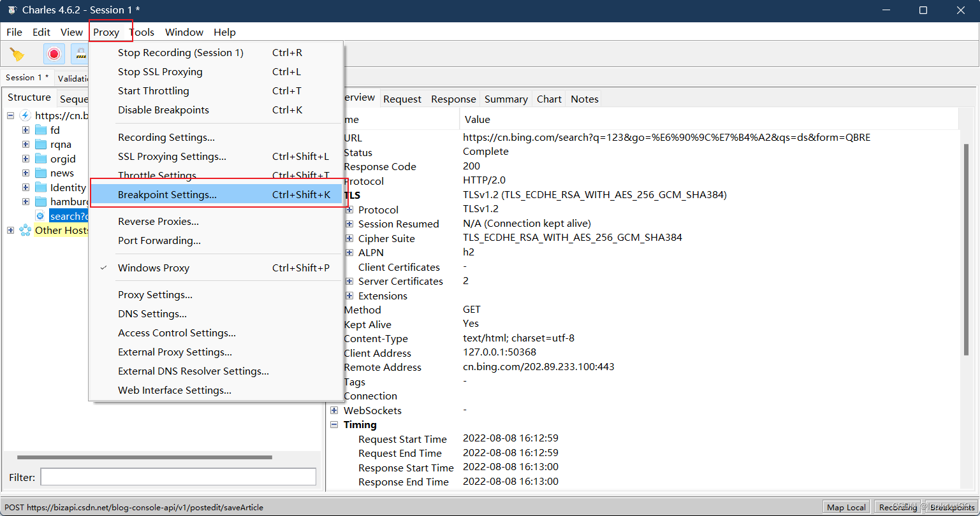Viewport: 980px width, 516px height.
Task: Open Breakpoint Settings... menu item
Action: click(216, 195)
